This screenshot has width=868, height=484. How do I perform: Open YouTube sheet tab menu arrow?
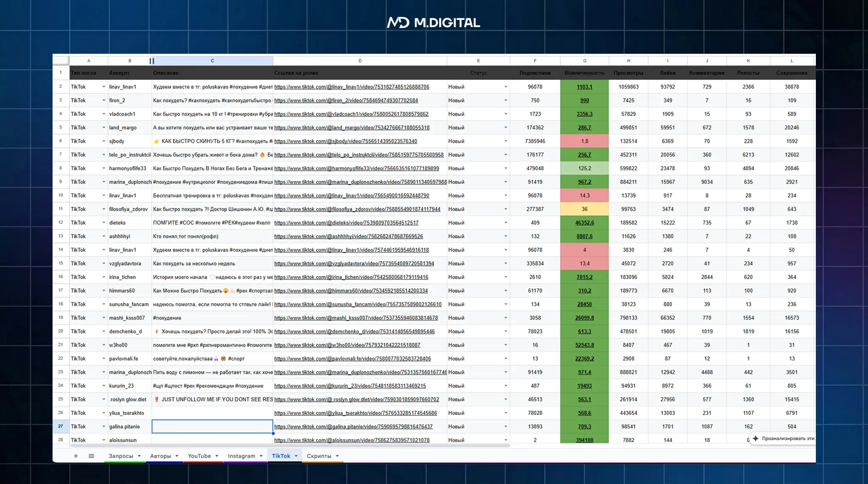click(217, 456)
